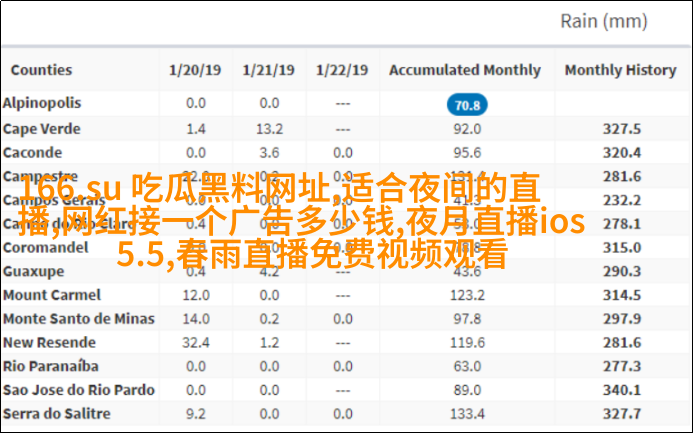
Task: Select the Serra do Salitre county
Action: click(56, 413)
